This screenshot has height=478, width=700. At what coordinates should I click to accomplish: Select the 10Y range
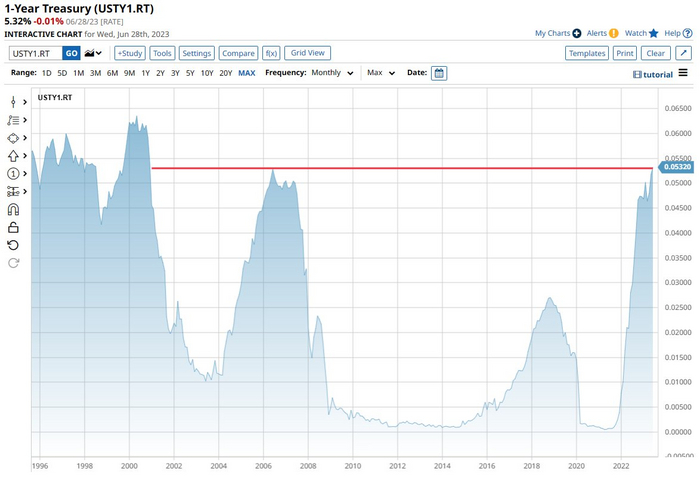[x=207, y=73]
